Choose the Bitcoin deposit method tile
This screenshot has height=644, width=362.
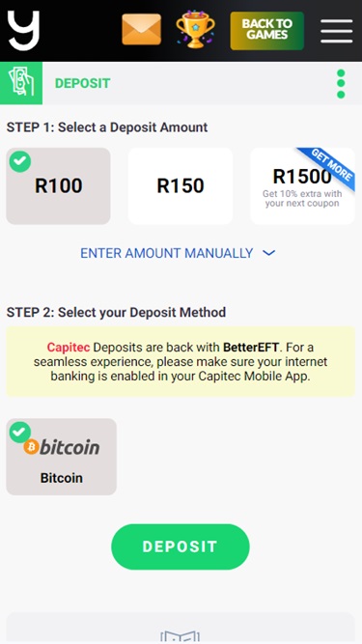pyautogui.click(x=62, y=457)
